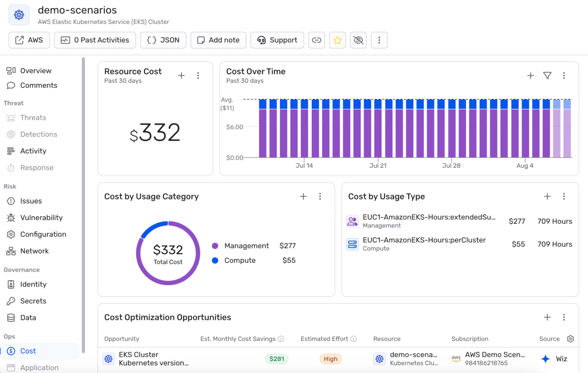Click EUC1-AmazonEKS-Hours:extendedSu... Management row
The width and height of the screenshot is (588, 373).
click(460, 221)
